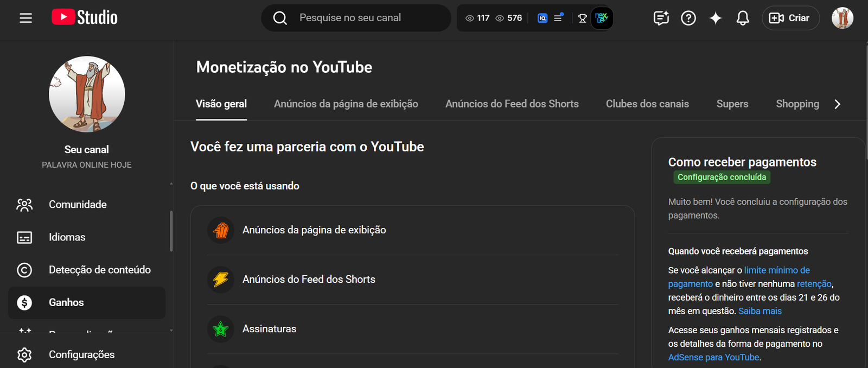Open Detecção de conteúdo in sidebar
Image resolution: width=868 pixels, height=368 pixels.
87,270
